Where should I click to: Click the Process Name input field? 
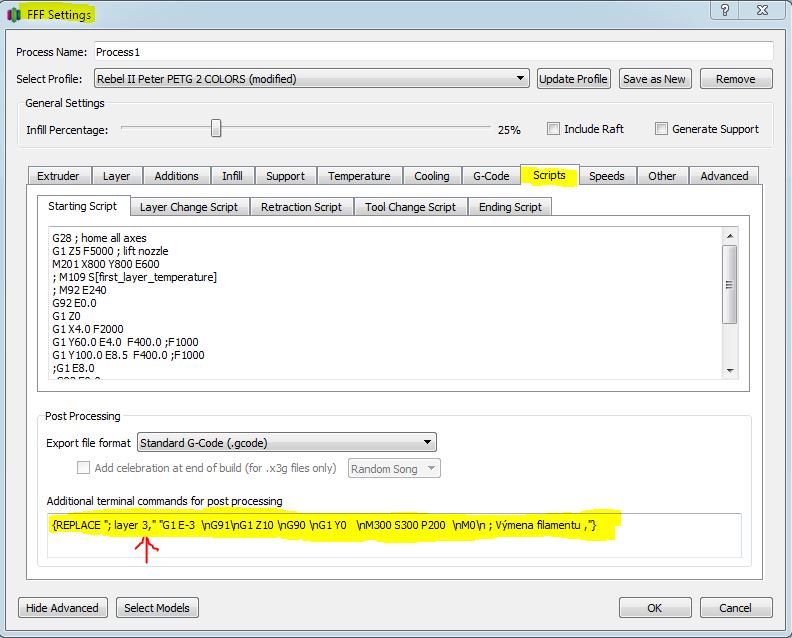433,52
